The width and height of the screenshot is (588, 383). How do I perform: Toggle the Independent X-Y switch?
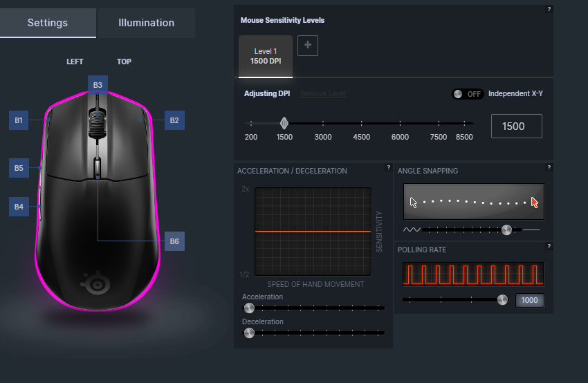pyautogui.click(x=467, y=94)
